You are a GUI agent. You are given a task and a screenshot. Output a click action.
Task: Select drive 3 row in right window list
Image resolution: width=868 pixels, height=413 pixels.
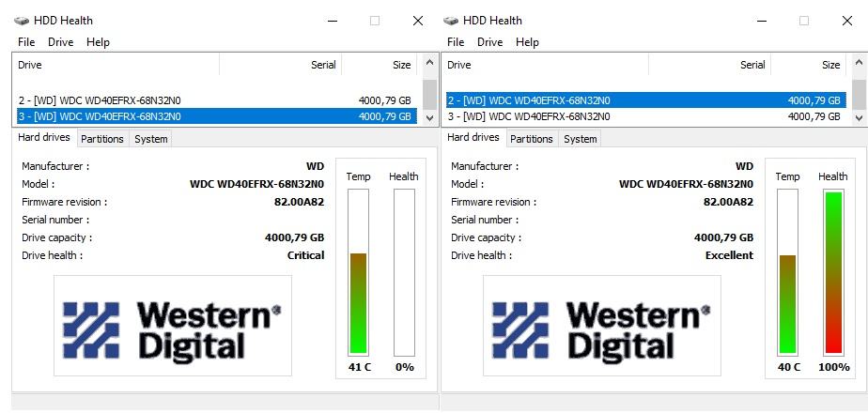(x=646, y=116)
